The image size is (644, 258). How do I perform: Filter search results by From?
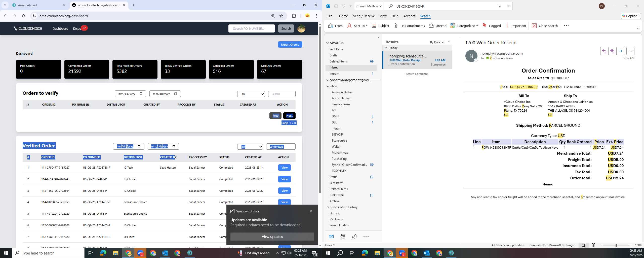(336, 26)
